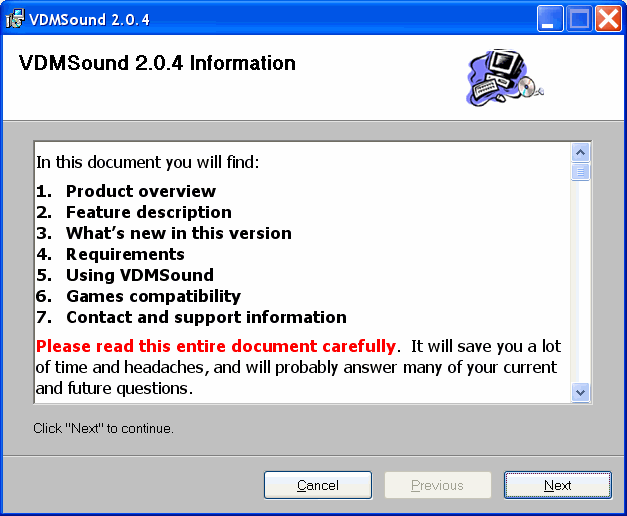
Task: Click red 'Please read this entire document carefully' text
Action: pos(216,346)
